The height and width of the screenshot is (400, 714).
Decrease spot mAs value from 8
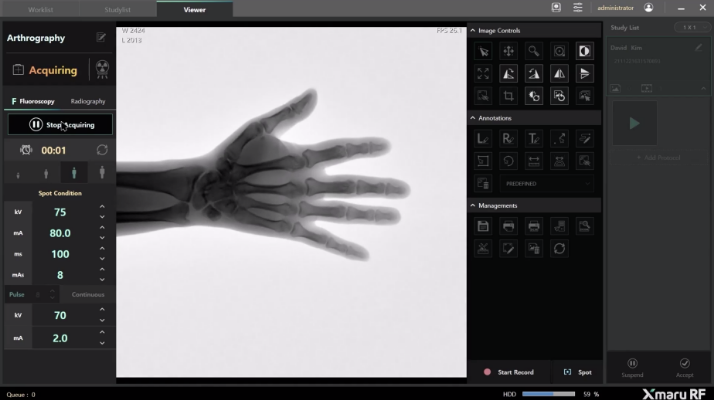[x=102, y=280]
